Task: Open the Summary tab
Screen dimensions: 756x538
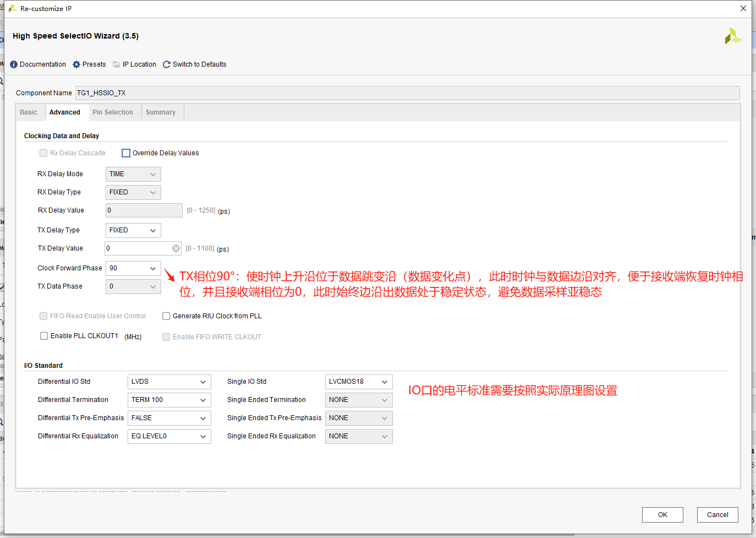Action: 161,112
